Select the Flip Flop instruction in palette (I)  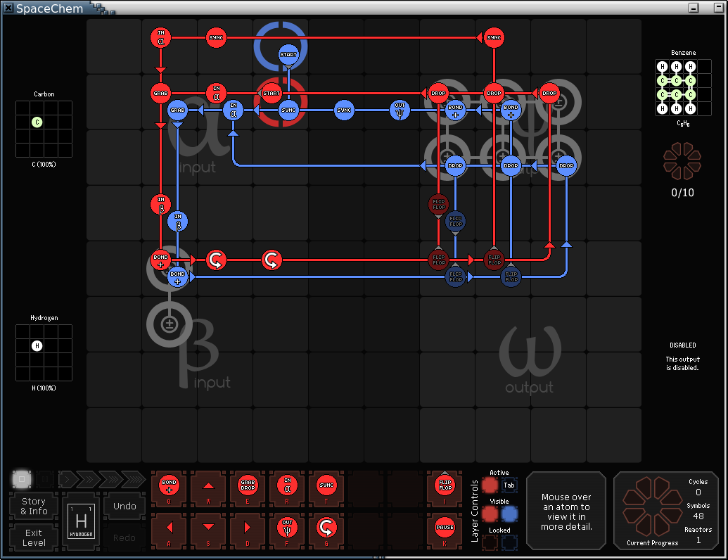445,488
